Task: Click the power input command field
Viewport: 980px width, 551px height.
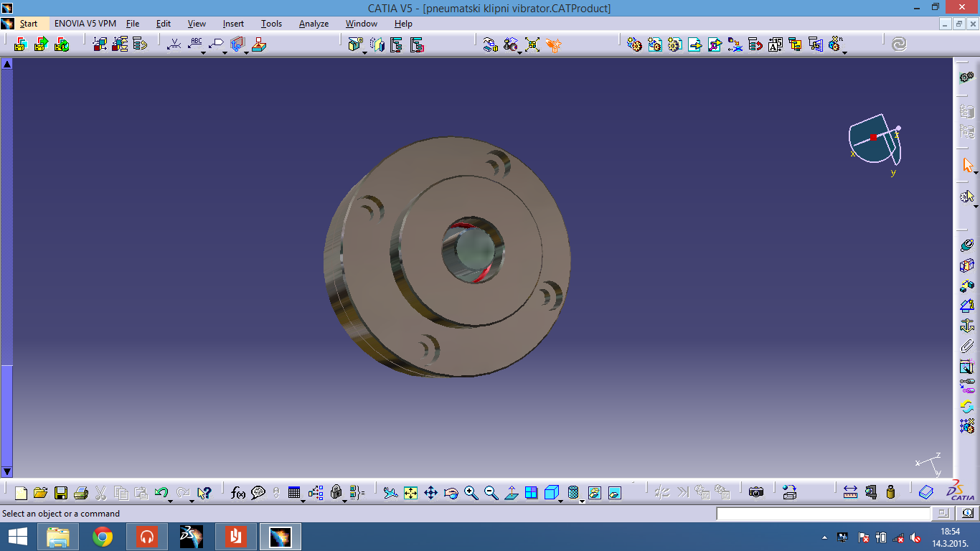Action: click(x=823, y=514)
